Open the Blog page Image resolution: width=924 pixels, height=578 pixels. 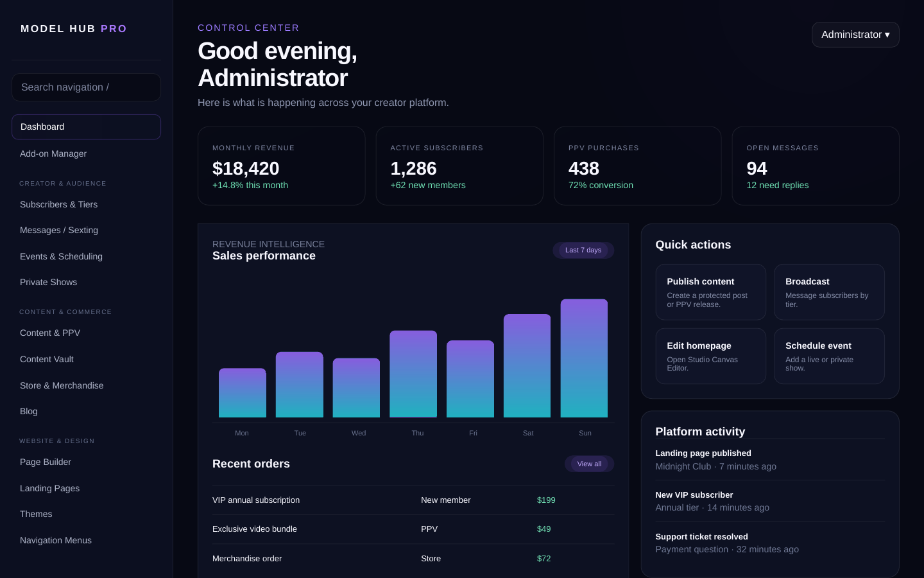click(86, 411)
